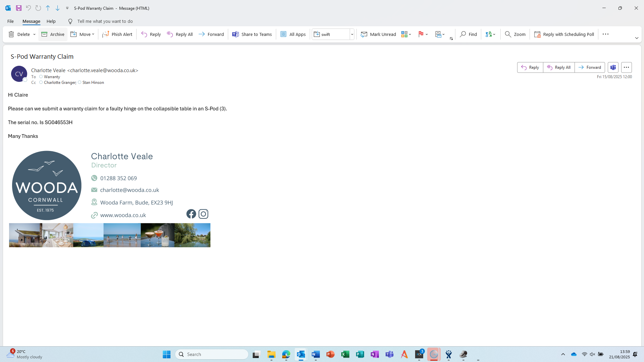
Task: Open Customize Quick Access Toolbar dropdown
Action: pos(67,8)
